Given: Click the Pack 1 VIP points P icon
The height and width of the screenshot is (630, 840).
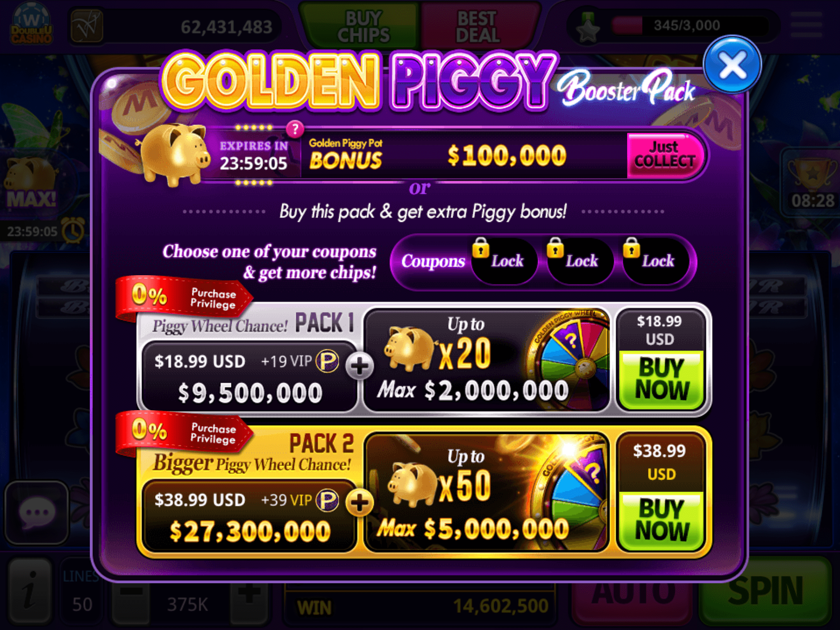Looking at the screenshot, I should tap(327, 361).
